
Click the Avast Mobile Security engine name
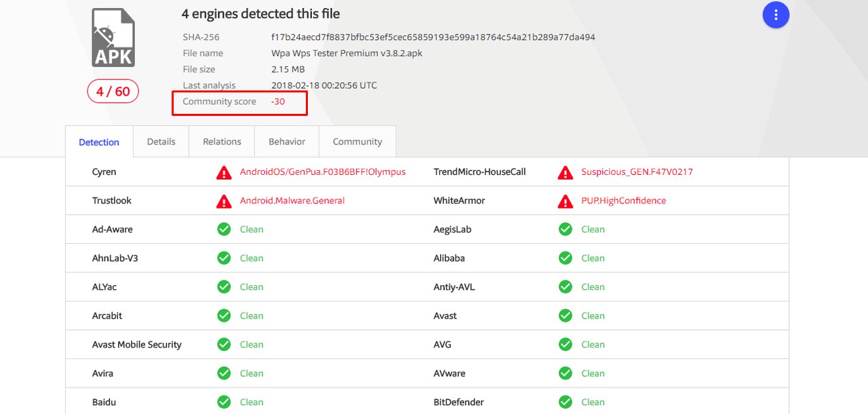coord(137,345)
